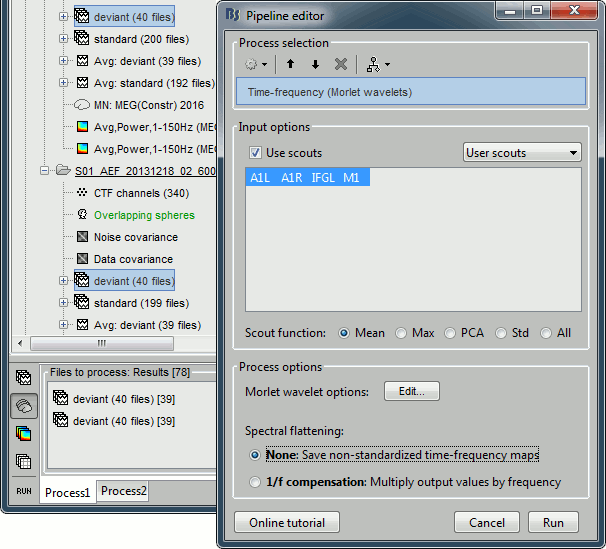Screen dimensions: 606x549
Task: Choose PCA as scout function
Action: coord(450,333)
